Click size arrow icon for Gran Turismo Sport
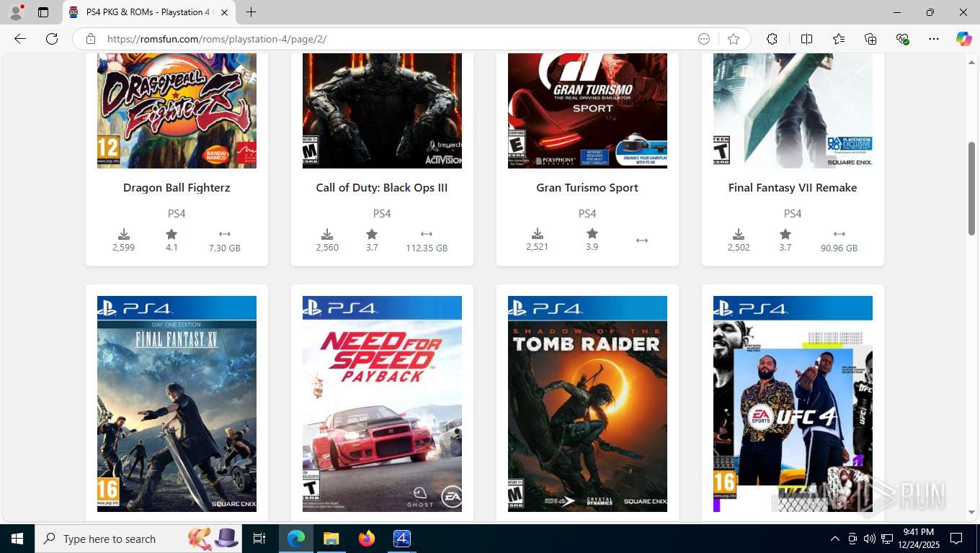Viewport: 980px width, 553px height. pos(642,240)
